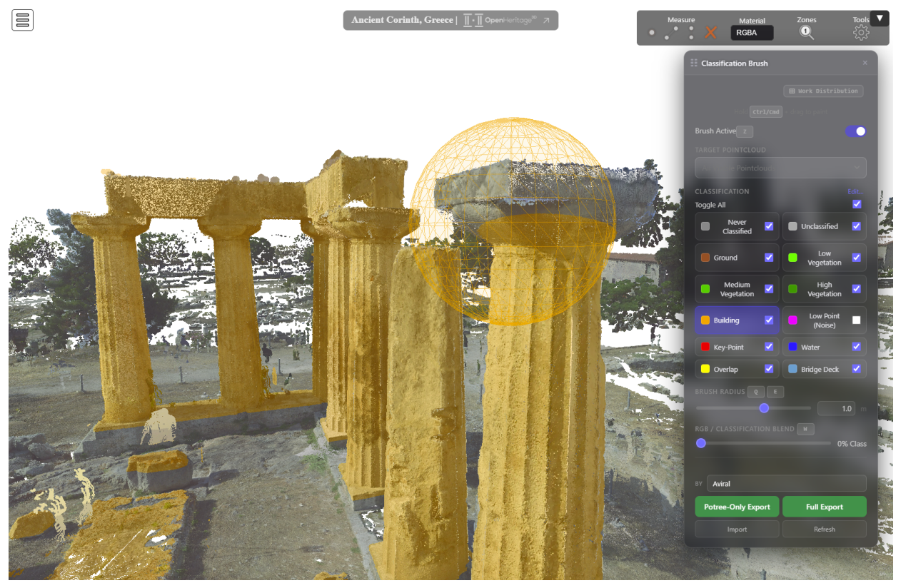Collapse the toolbar with the triangle button
This screenshot has width=901, height=588.
pos(880,19)
